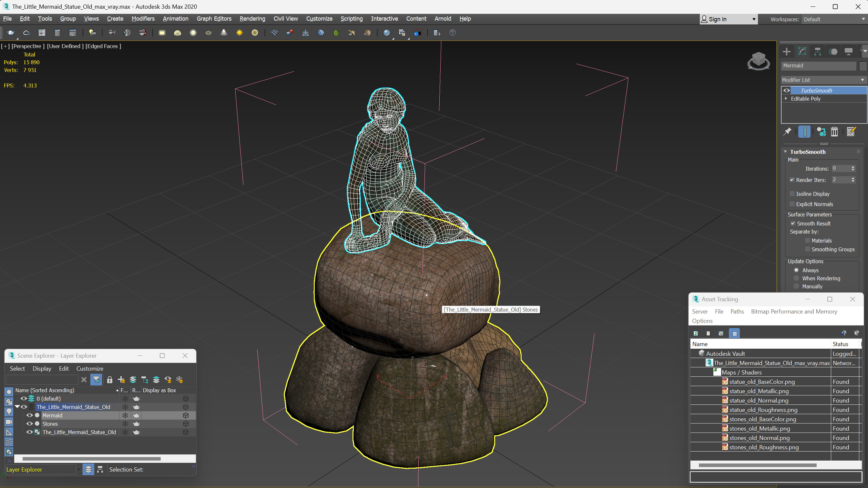Open the Modifiers menu
The image size is (868, 488).
tap(143, 18)
